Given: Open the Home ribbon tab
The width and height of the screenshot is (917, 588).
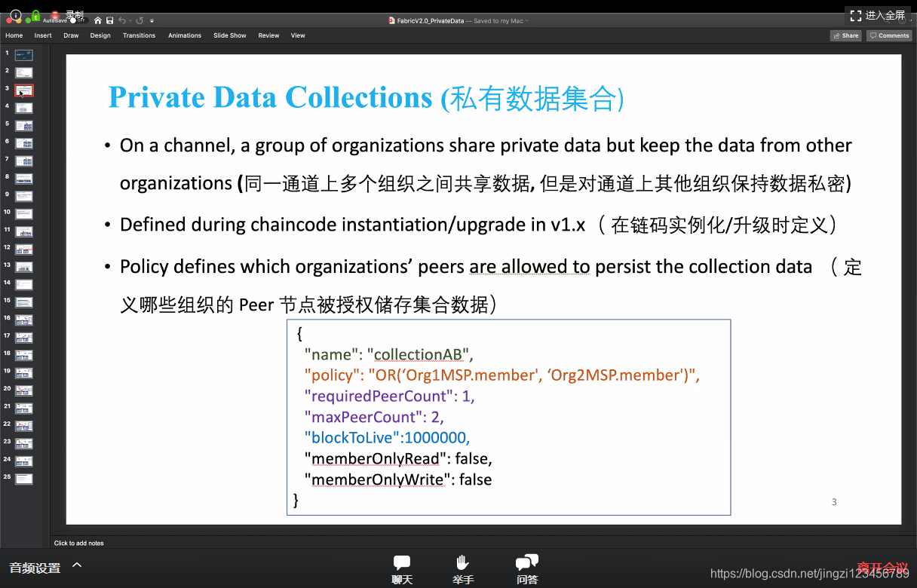Looking at the screenshot, I should click(x=14, y=35).
